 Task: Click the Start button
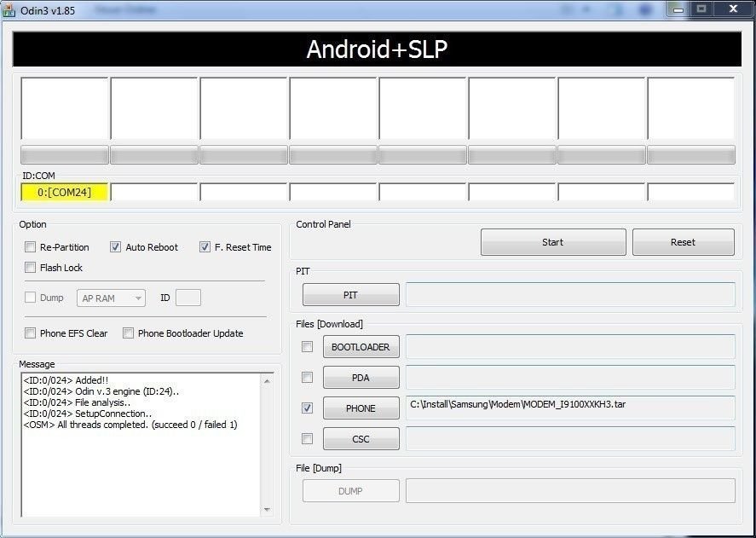pos(553,242)
